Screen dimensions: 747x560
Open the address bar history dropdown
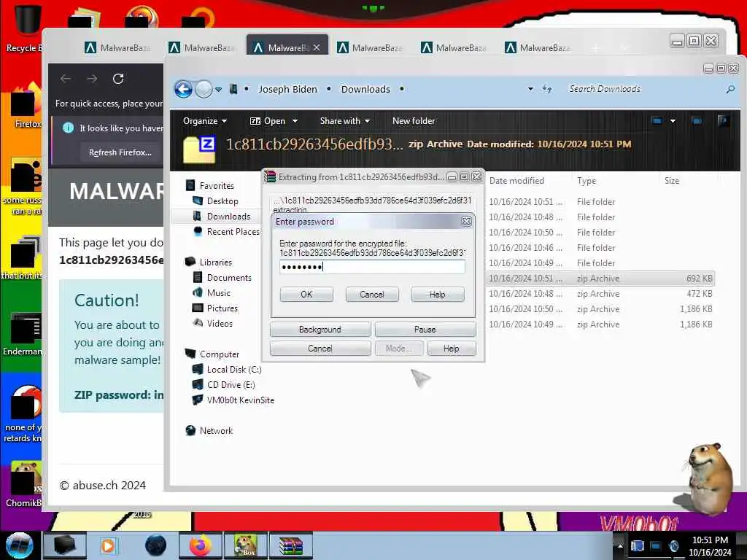530,89
